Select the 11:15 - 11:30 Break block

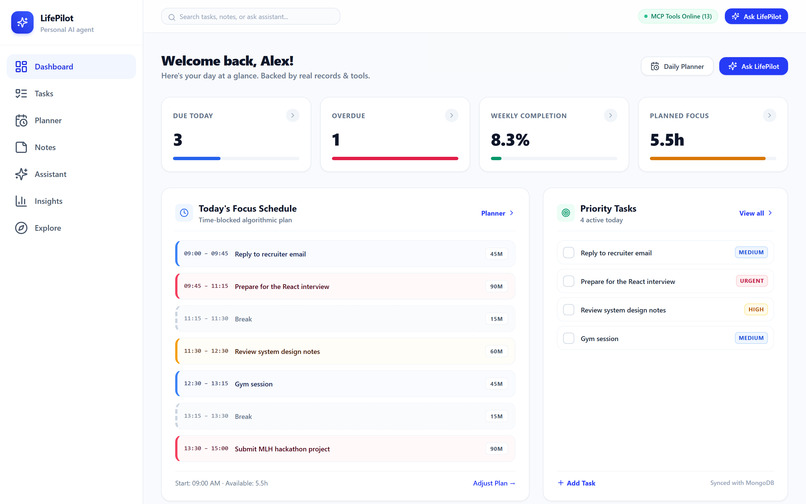tap(345, 319)
